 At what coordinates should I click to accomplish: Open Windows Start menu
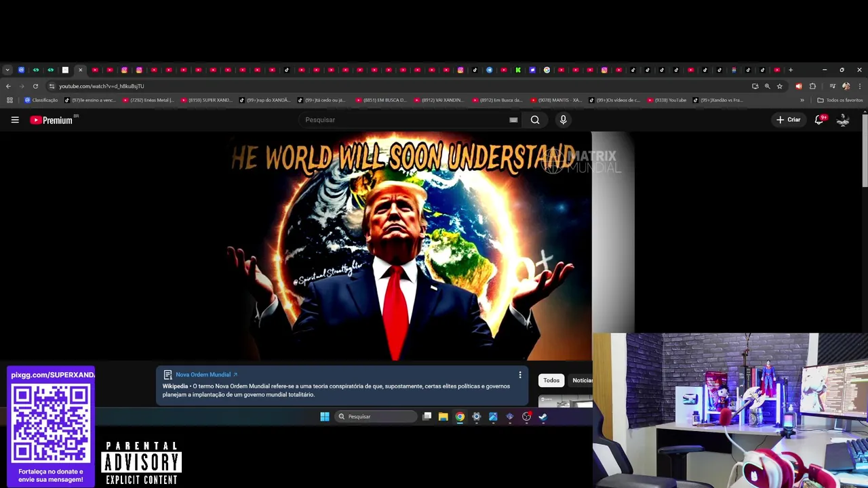324,417
